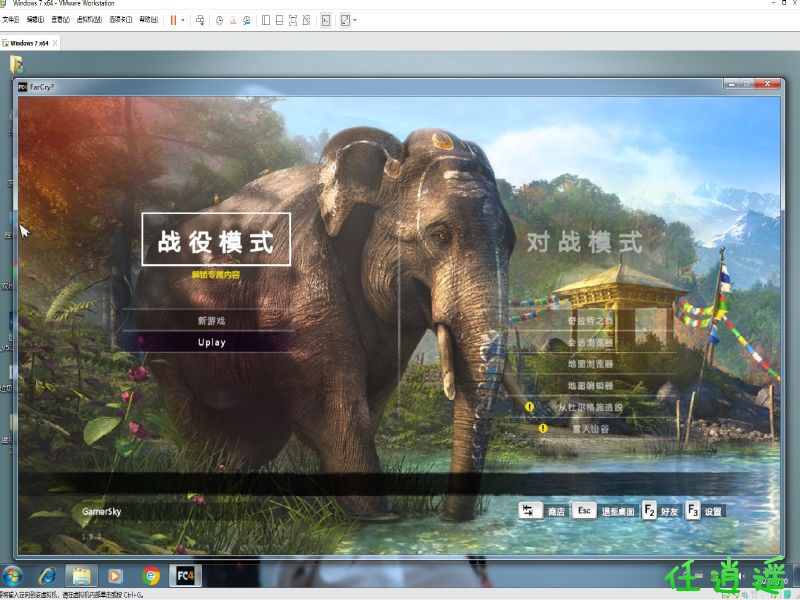Launch Internet Explorer from the taskbar
Screen dimensions: 800x600
(x=47, y=577)
